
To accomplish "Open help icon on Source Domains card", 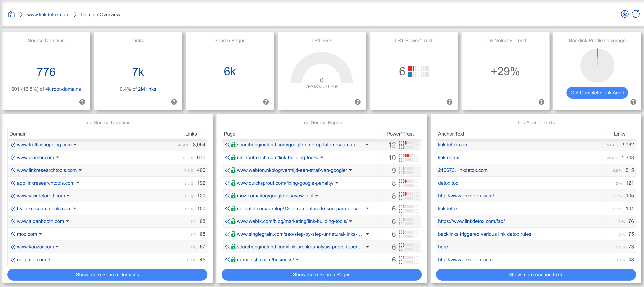I will 82,102.
